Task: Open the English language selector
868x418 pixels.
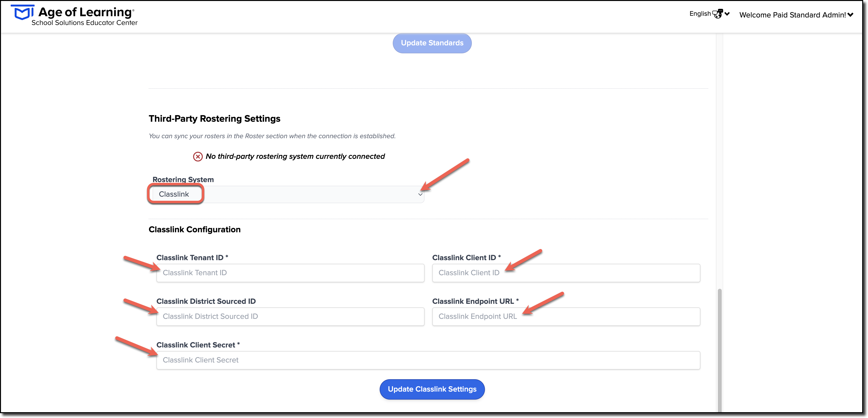Action: coord(709,14)
